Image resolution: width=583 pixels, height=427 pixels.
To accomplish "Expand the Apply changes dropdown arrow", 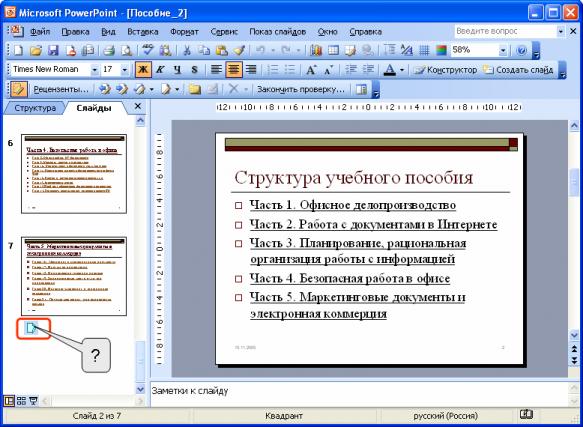I will [151, 89].
